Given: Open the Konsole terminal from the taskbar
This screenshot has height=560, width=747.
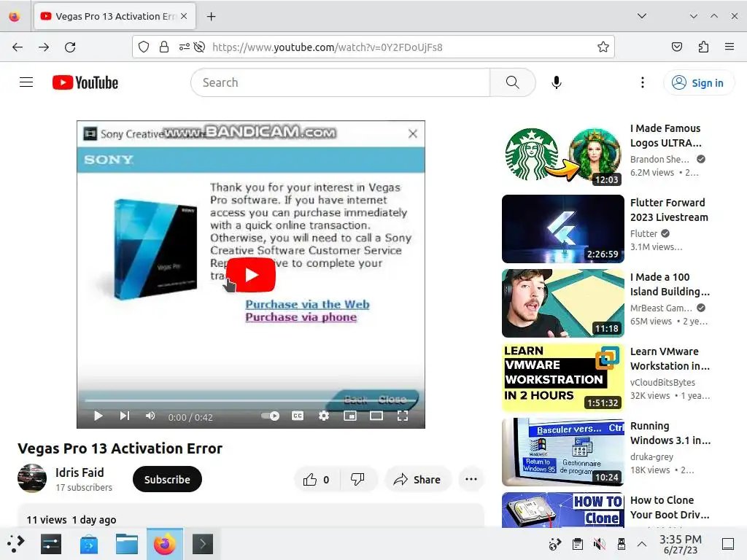Looking at the screenshot, I should 203,544.
